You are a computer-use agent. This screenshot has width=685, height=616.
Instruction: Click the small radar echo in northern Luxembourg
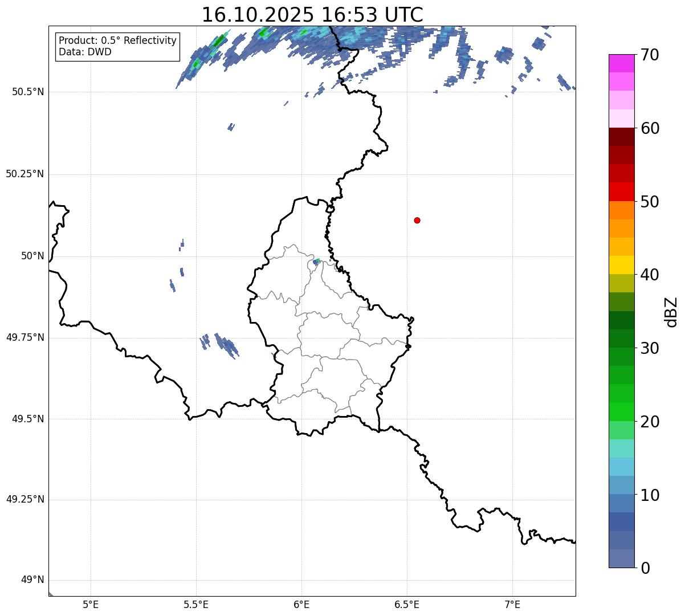[316, 262]
